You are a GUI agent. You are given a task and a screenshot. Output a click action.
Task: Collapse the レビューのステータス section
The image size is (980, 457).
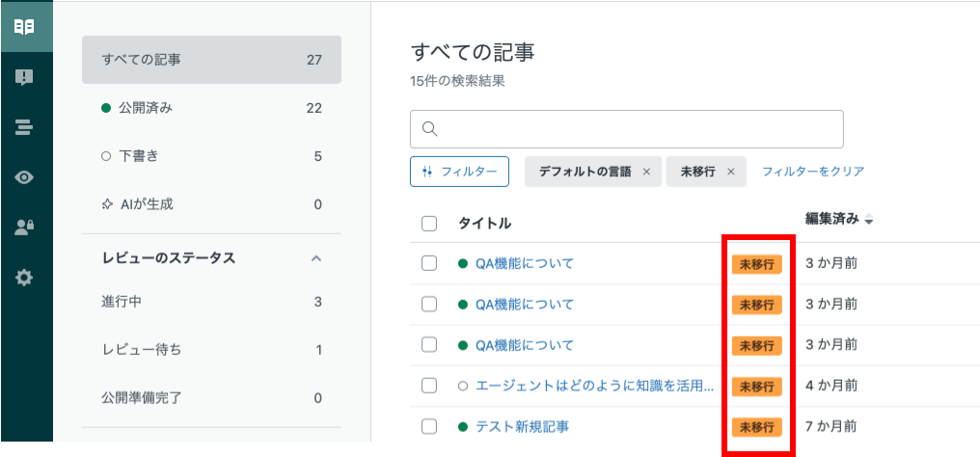316,257
